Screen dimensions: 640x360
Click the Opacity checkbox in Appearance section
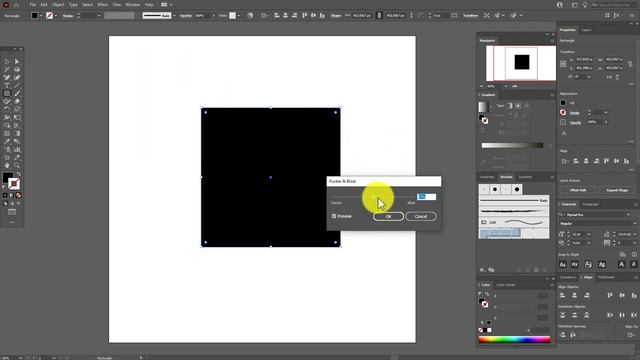point(563,122)
